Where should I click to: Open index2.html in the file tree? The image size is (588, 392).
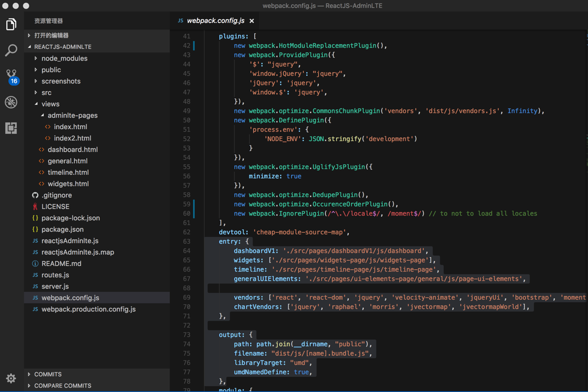pos(72,138)
